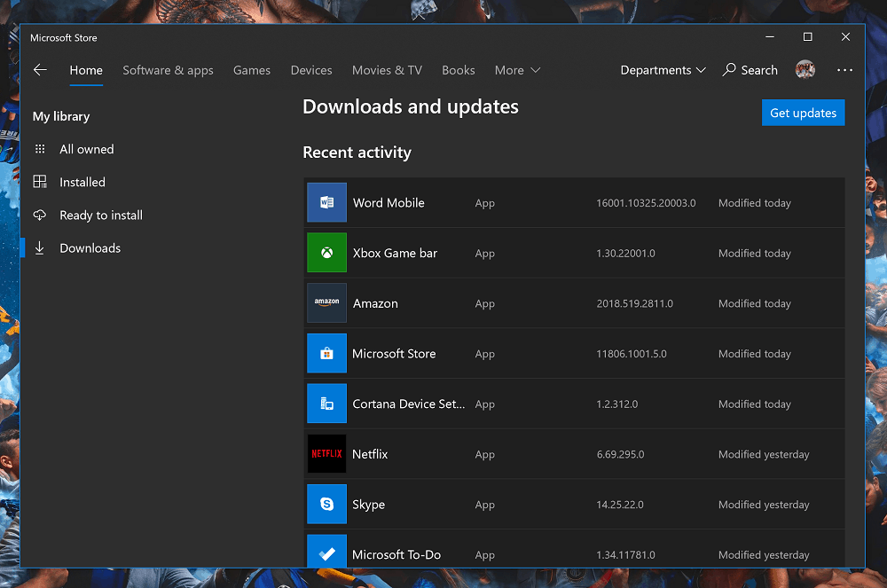887x588 pixels.
Task: Click the three-dot See more icon
Action: coord(844,70)
